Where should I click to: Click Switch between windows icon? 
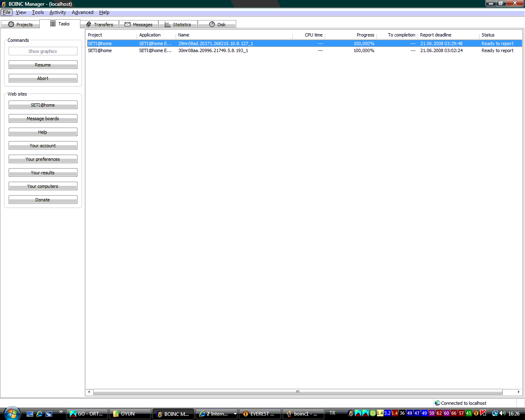(49, 414)
